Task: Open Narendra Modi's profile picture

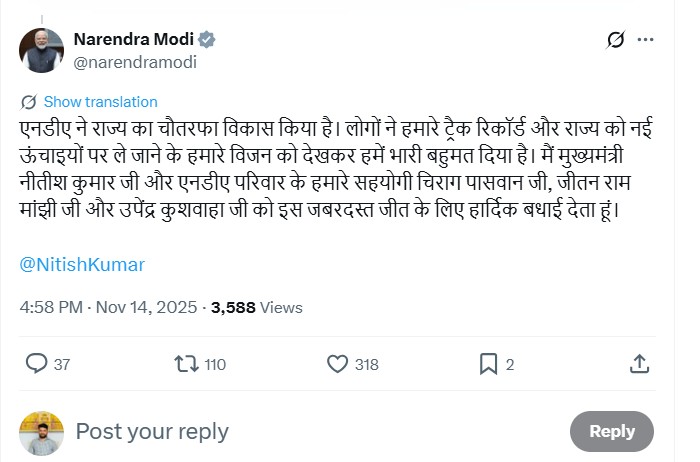Action: pos(41,50)
